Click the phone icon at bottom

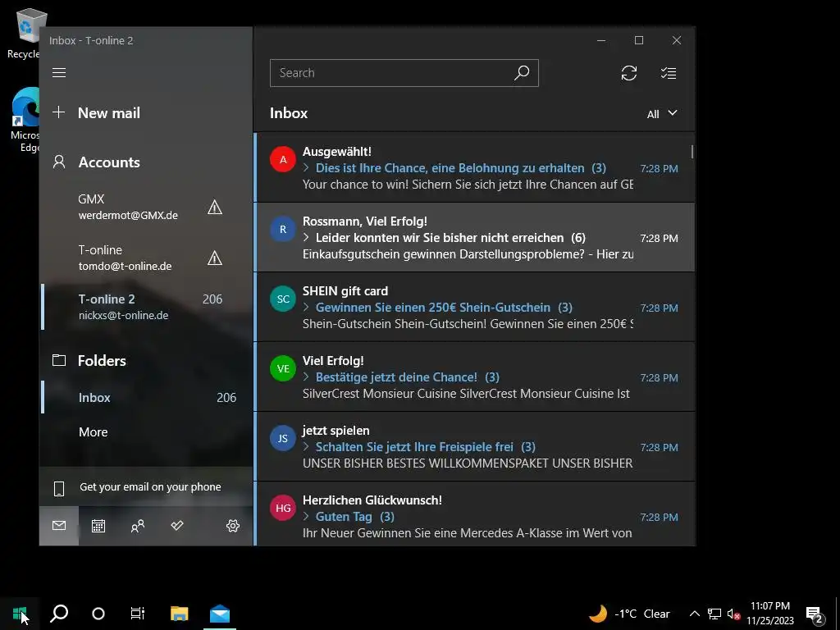pos(59,488)
